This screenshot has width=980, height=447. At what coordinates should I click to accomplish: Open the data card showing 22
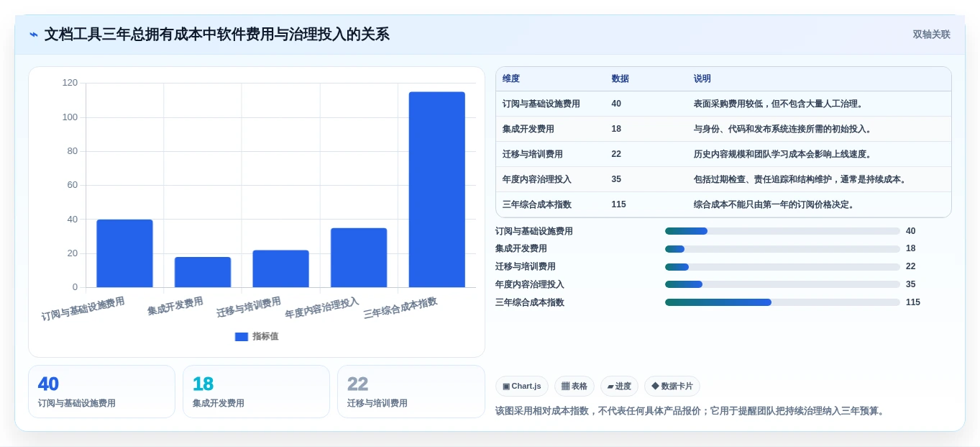(x=411, y=392)
